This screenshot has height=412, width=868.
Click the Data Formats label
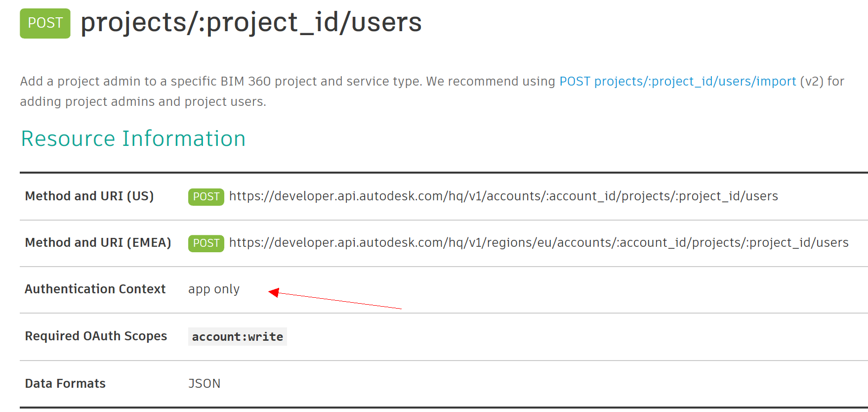[65, 384]
